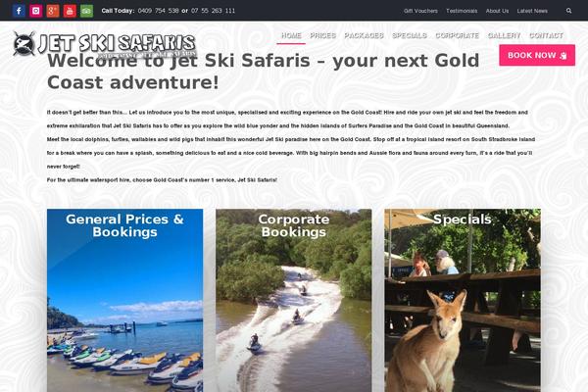Open the Google Plus social icon
This screenshot has height=392, width=588.
tap(53, 11)
